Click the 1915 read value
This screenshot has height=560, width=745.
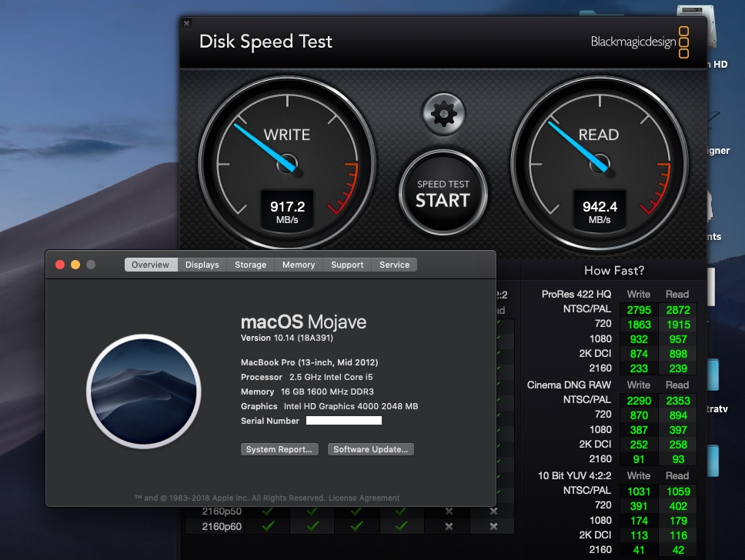tap(678, 325)
